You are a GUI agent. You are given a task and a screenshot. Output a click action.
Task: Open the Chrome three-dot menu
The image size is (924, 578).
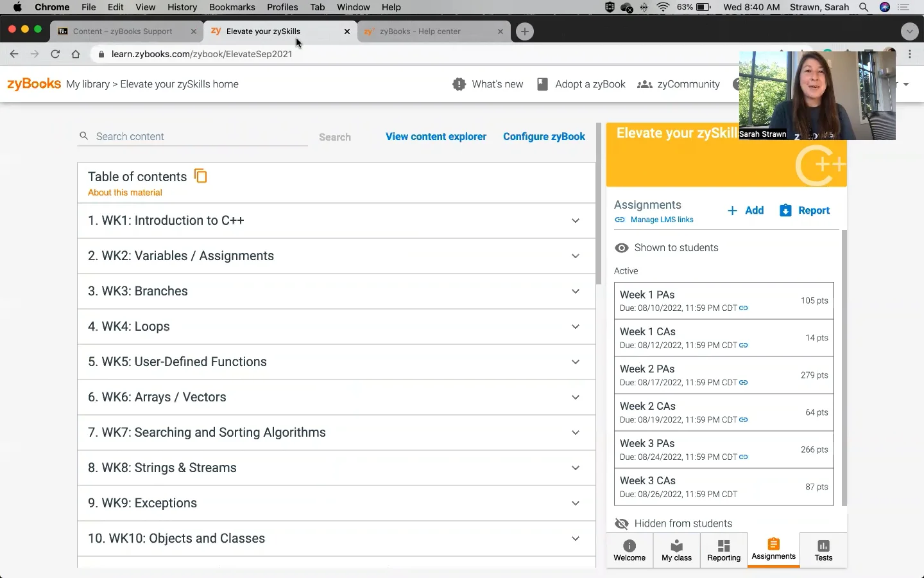(910, 54)
